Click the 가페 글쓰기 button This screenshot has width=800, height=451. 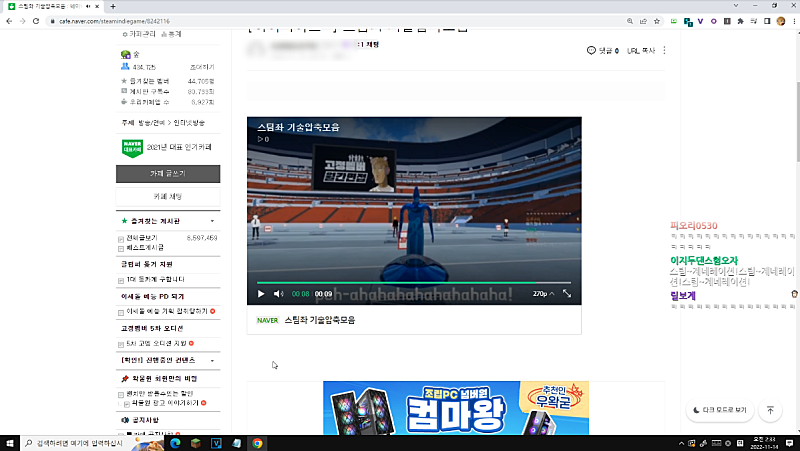(169, 173)
